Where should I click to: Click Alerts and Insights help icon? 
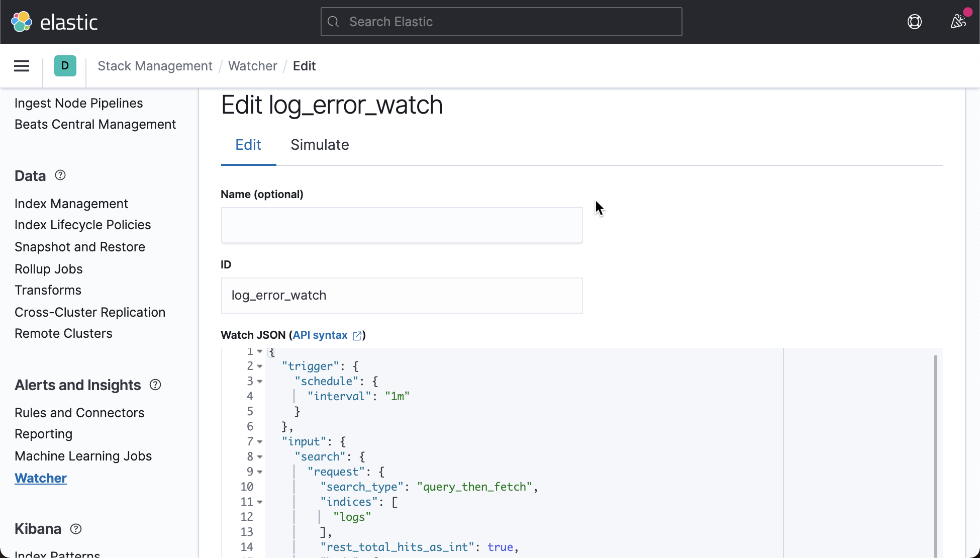[x=155, y=385]
